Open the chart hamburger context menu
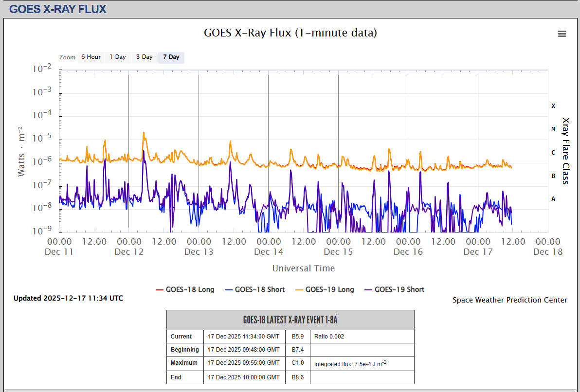This screenshot has height=392, width=580. pos(562,34)
